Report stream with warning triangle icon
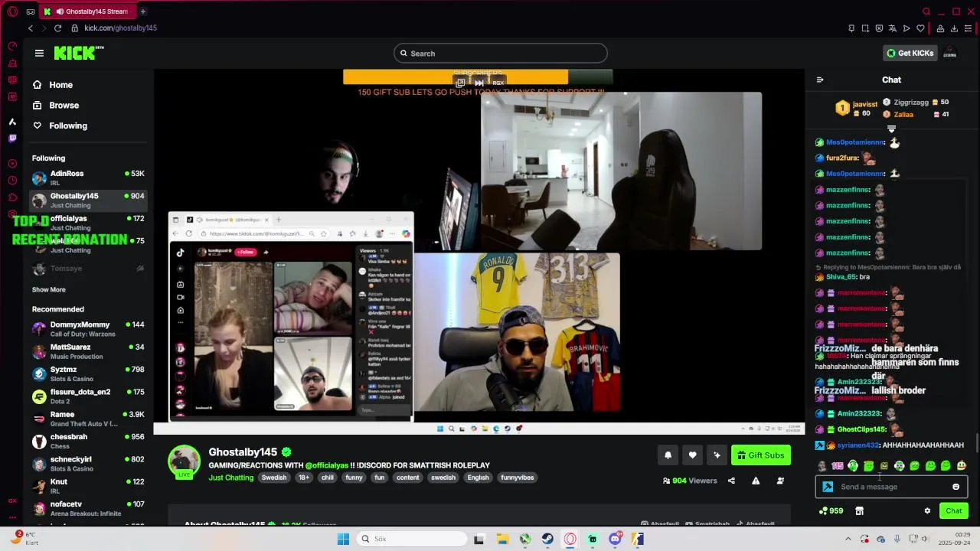980x551 pixels. point(756,481)
